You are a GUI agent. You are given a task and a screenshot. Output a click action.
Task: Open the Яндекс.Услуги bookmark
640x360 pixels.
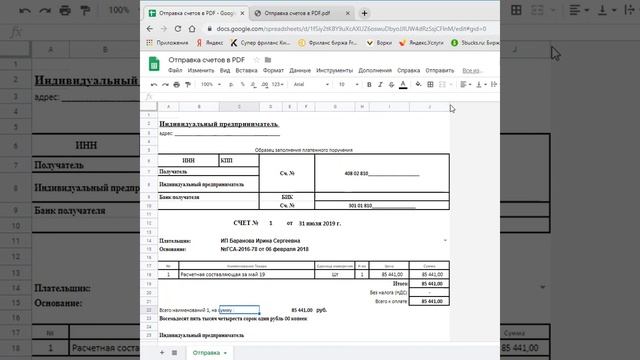point(422,42)
